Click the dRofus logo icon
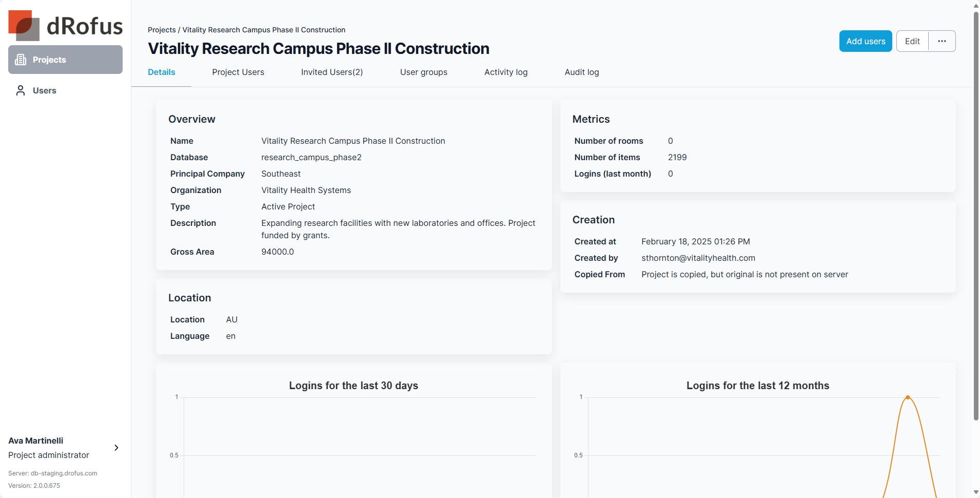Image resolution: width=980 pixels, height=498 pixels. (24, 26)
